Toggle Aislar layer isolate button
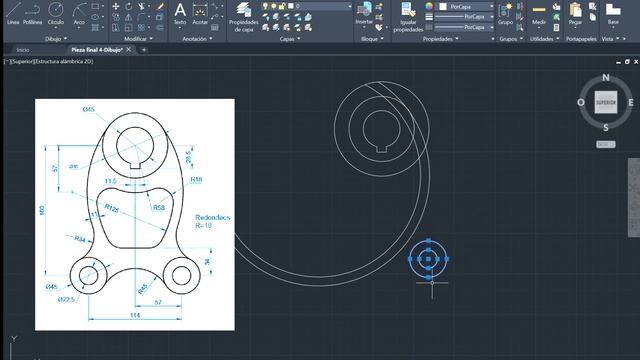Screen dimensions: 640x360 pyautogui.click(x=276, y=17)
